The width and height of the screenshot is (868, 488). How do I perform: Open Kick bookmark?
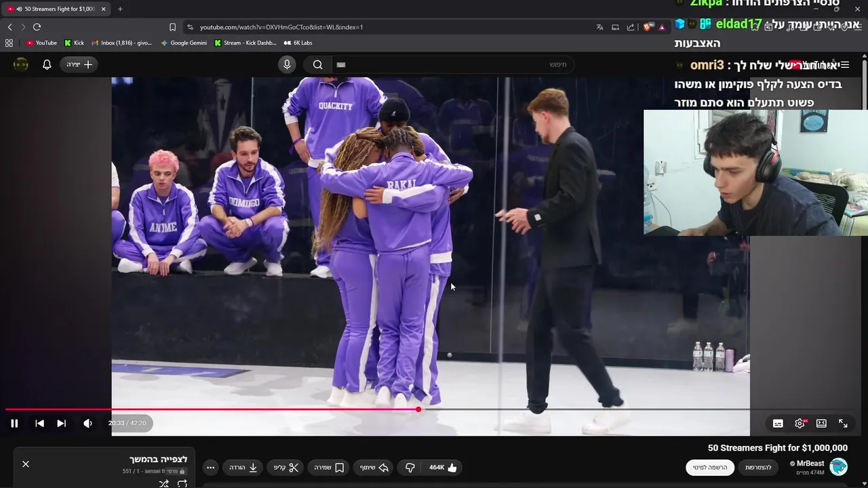click(74, 43)
